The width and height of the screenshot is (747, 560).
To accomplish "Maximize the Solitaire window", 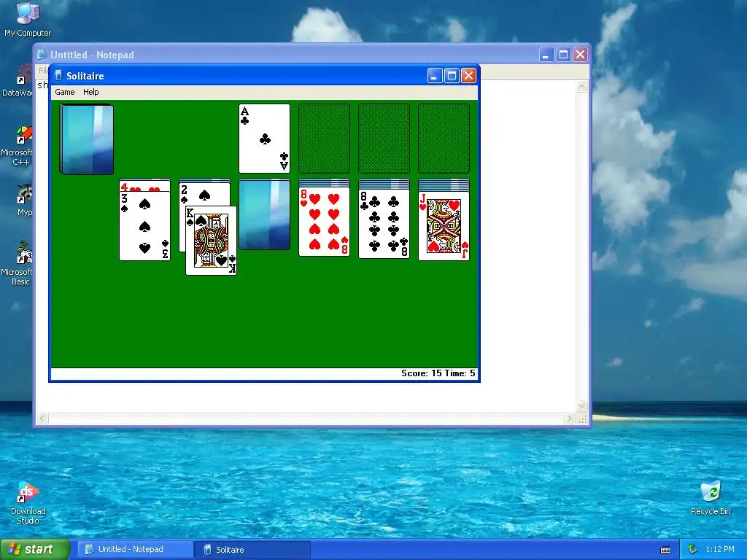I will [x=452, y=76].
